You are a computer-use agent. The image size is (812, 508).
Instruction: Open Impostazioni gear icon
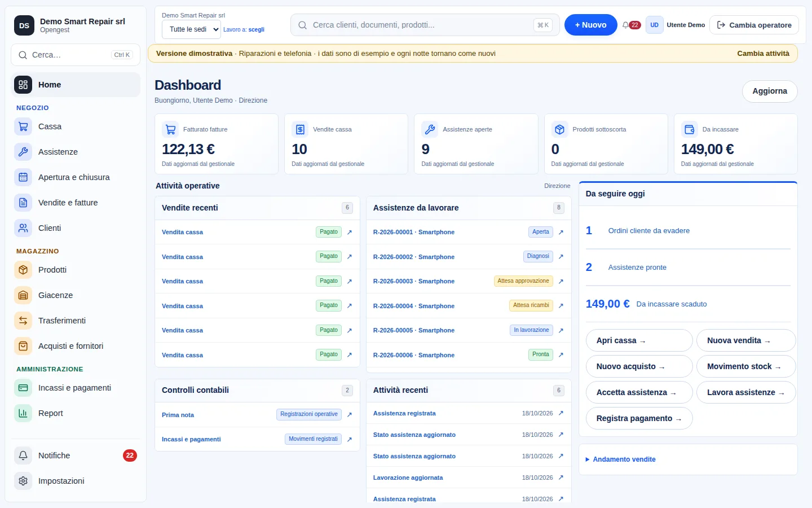click(x=23, y=481)
